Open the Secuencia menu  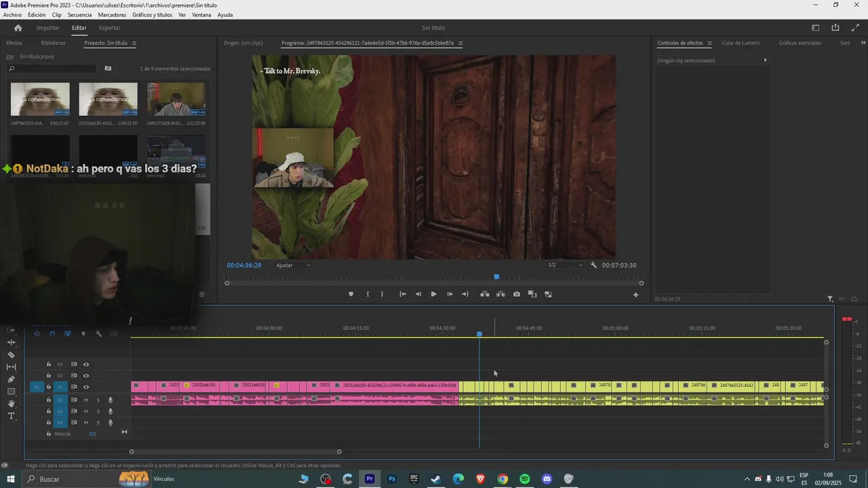point(79,15)
